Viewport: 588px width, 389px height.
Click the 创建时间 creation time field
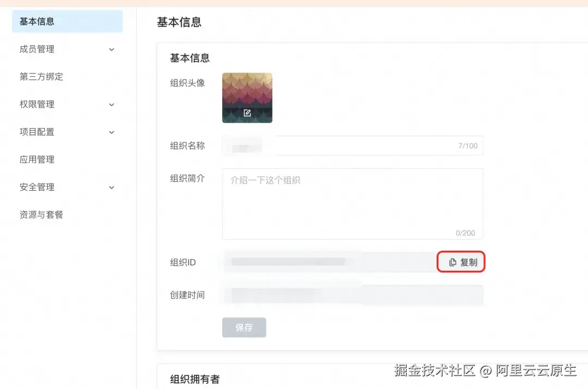353,295
